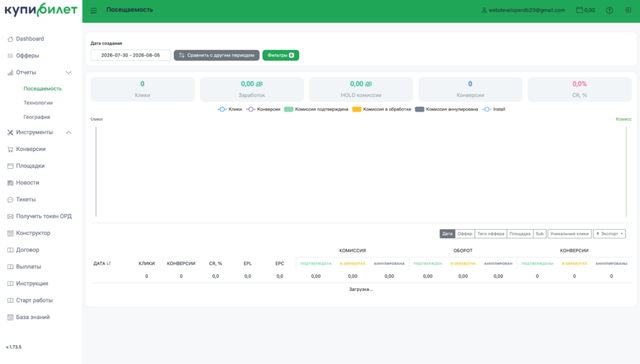The width and height of the screenshot is (640, 364).
Task: Click the Получить токен ОРД envelope icon
Action: point(10,217)
